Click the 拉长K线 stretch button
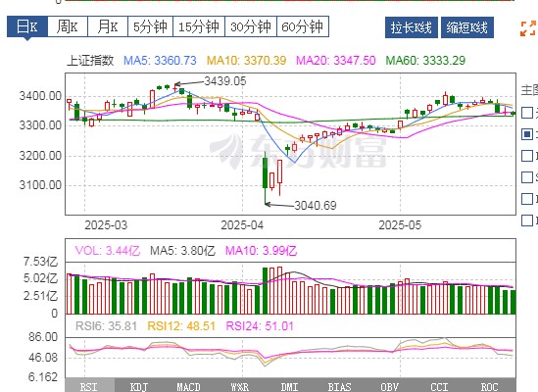 pos(412,27)
